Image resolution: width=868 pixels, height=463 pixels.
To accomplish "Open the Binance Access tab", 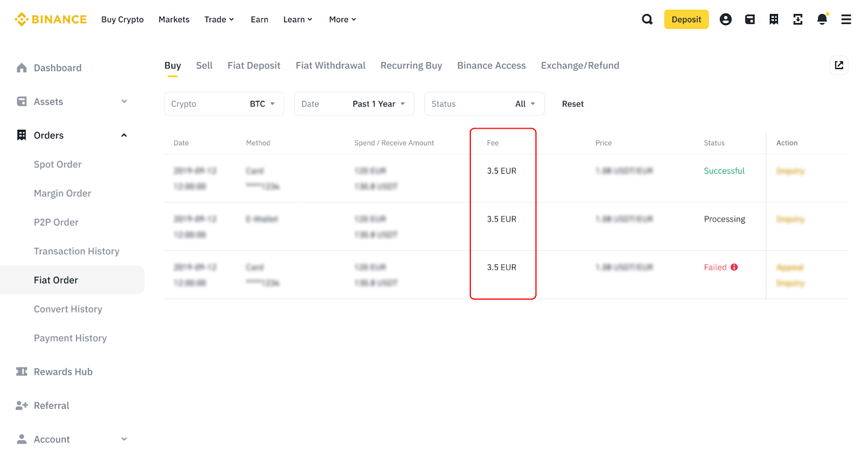I will pos(492,66).
